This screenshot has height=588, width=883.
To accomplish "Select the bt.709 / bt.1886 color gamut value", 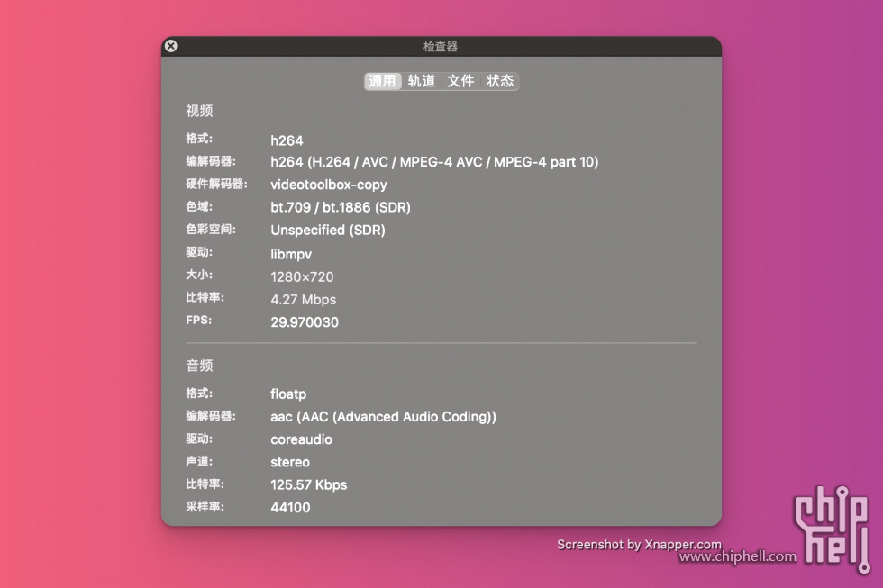I will 340,207.
